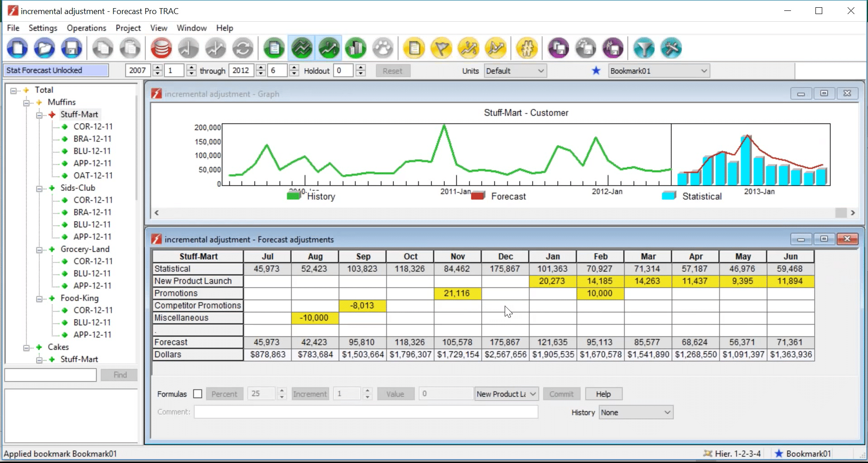Click the yellow hash symbol icon

pos(526,48)
